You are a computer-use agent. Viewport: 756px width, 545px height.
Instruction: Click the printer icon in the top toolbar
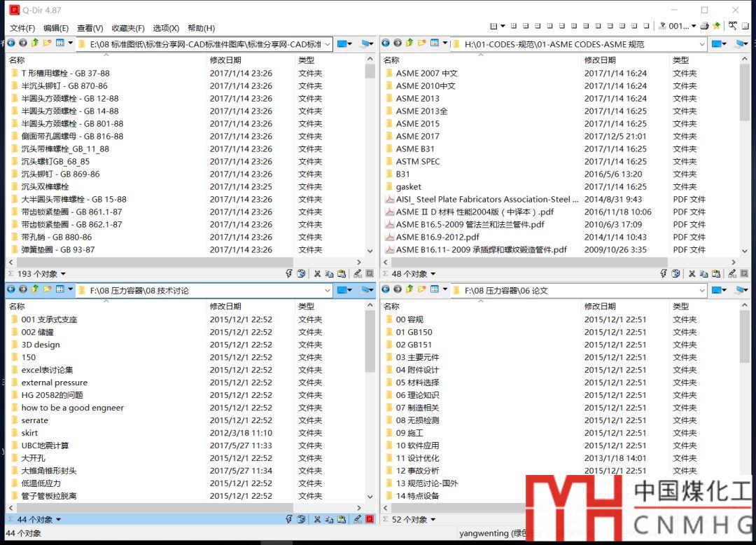tap(704, 26)
